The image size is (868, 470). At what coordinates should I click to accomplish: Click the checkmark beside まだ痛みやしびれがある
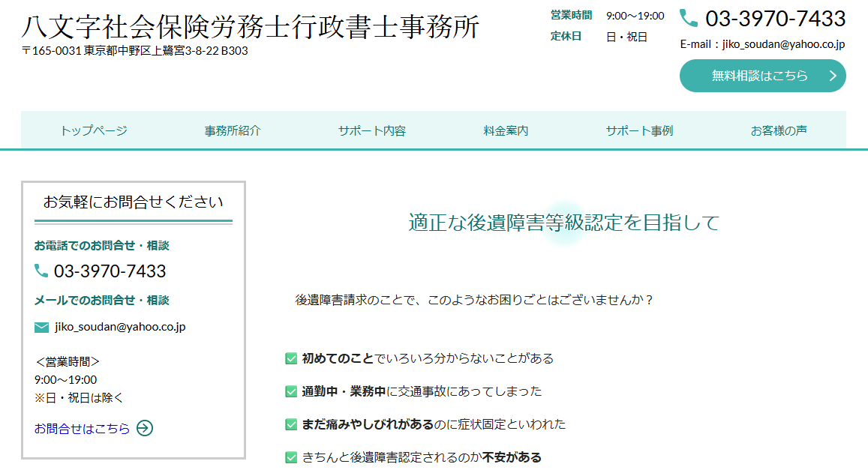(x=291, y=424)
